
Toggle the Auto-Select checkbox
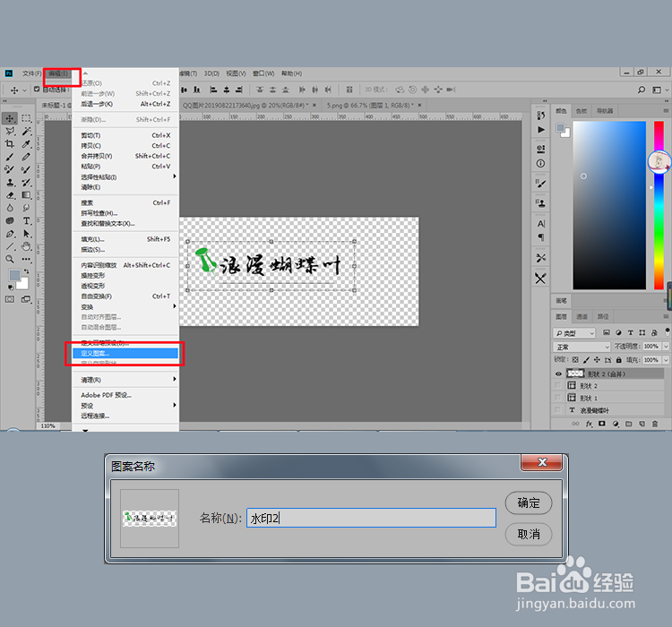[x=37, y=90]
